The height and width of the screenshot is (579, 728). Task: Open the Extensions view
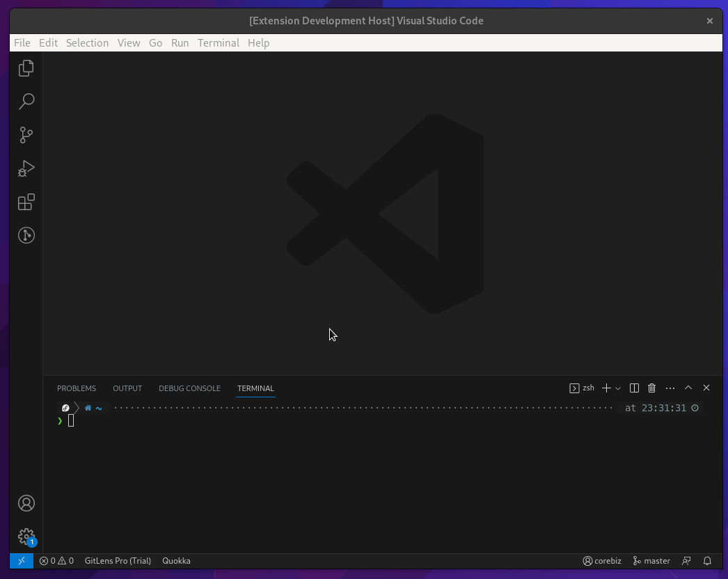tap(26, 202)
